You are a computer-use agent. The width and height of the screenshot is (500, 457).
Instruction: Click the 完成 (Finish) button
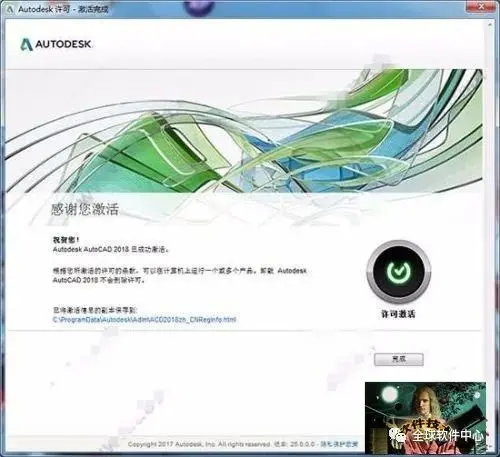pos(399,359)
